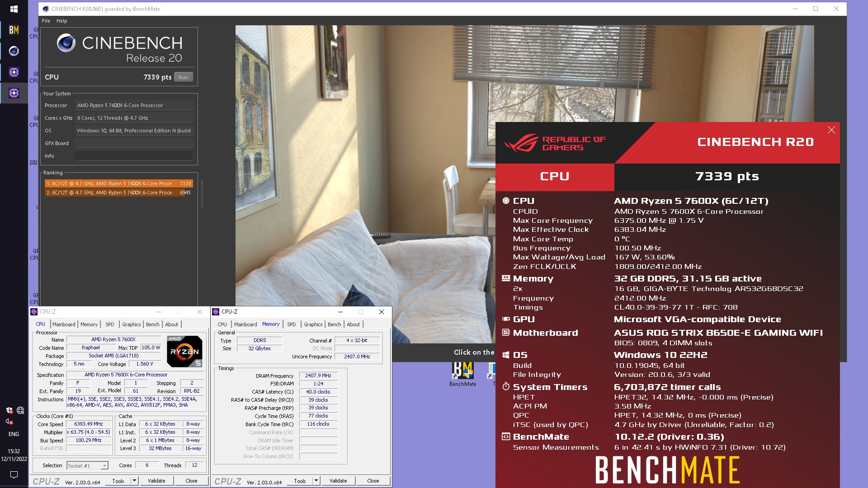
Task: Select the second CPU-Z taskbar icon
Action: [x=14, y=93]
